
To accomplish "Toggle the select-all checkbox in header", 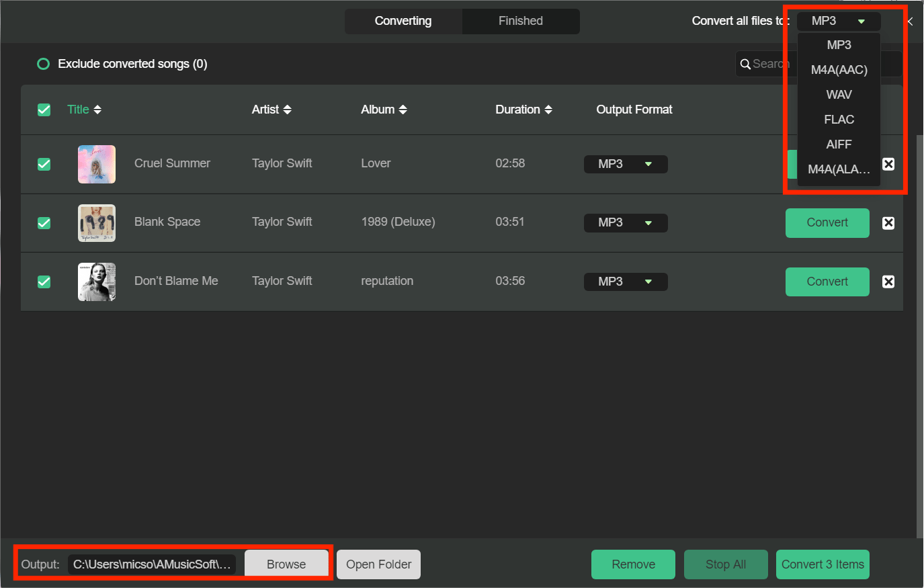I will coord(44,110).
